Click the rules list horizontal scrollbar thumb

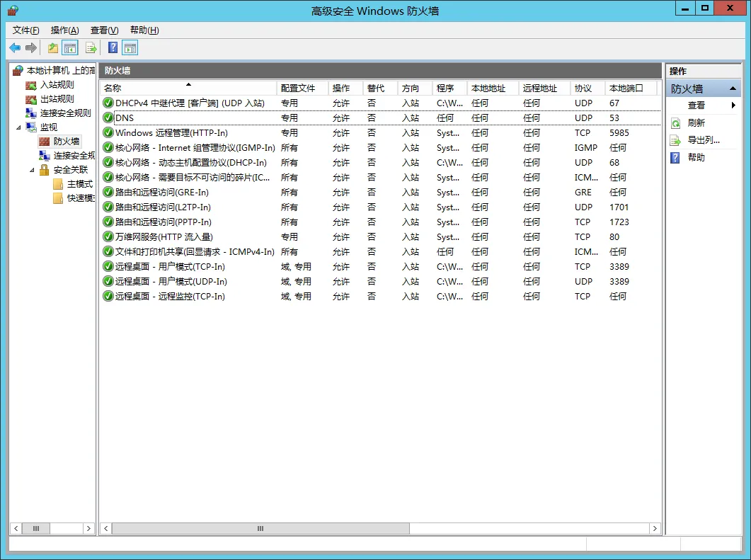pyautogui.click(x=260, y=528)
